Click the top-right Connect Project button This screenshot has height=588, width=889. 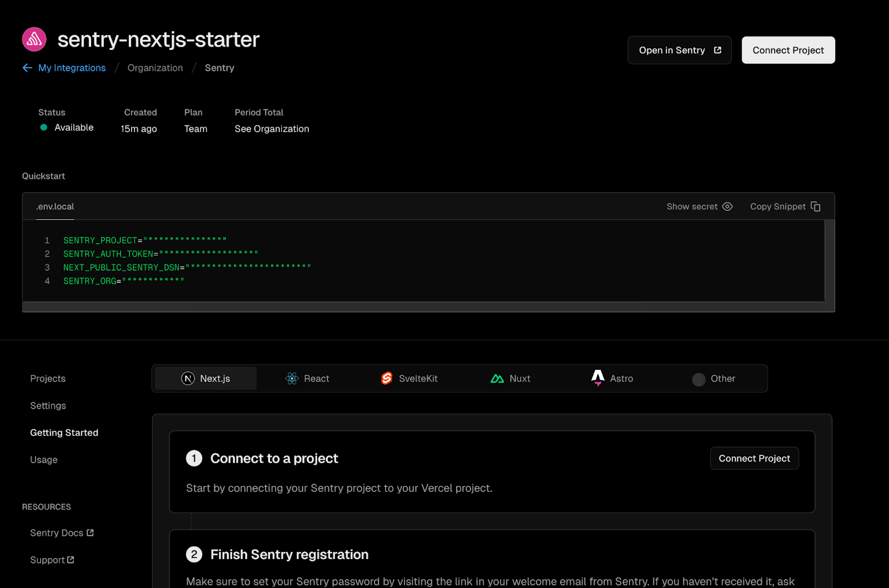click(x=788, y=50)
